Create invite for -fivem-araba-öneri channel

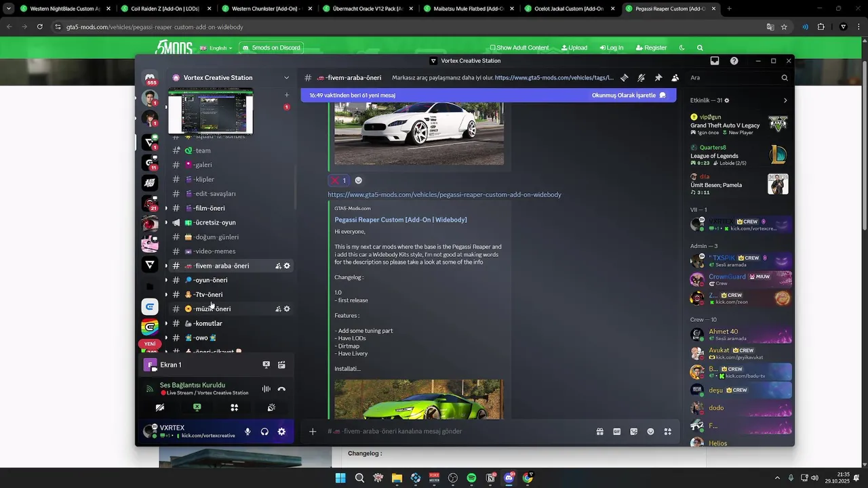coord(278,266)
